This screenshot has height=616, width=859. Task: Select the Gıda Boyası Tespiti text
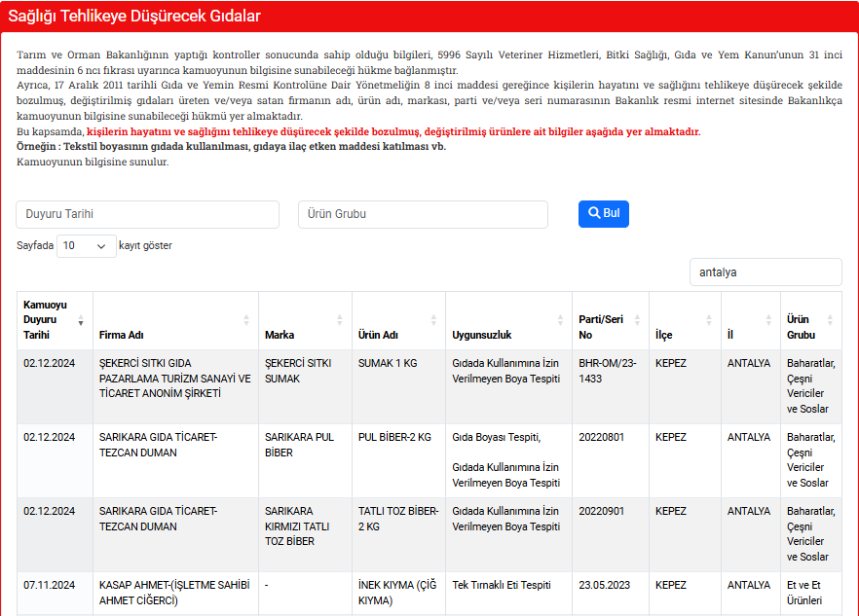pyautogui.click(x=497, y=437)
